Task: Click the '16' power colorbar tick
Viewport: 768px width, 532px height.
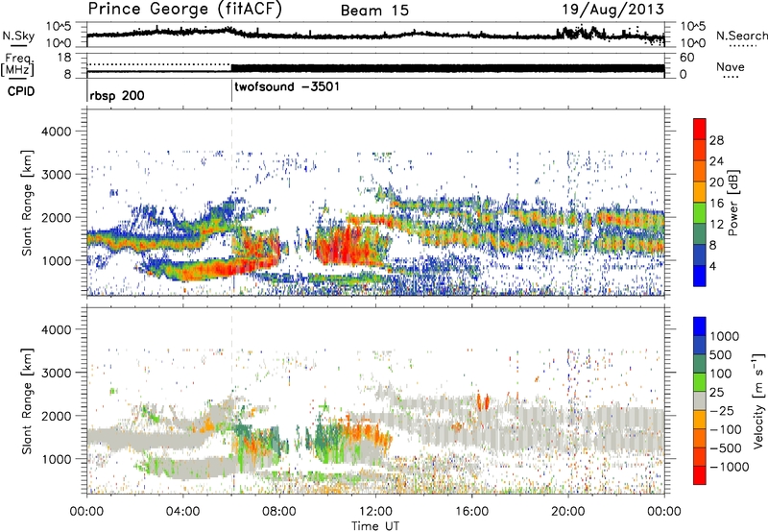Action: click(x=716, y=204)
